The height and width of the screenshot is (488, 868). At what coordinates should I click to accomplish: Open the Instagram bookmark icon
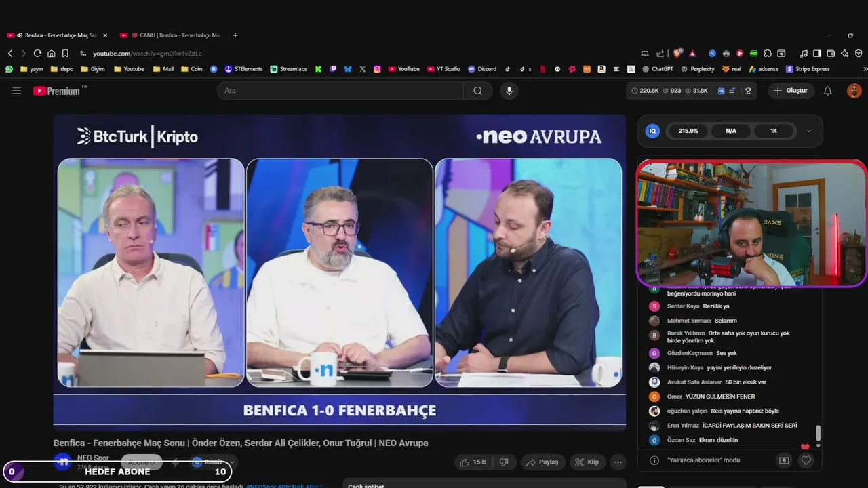[x=377, y=69]
